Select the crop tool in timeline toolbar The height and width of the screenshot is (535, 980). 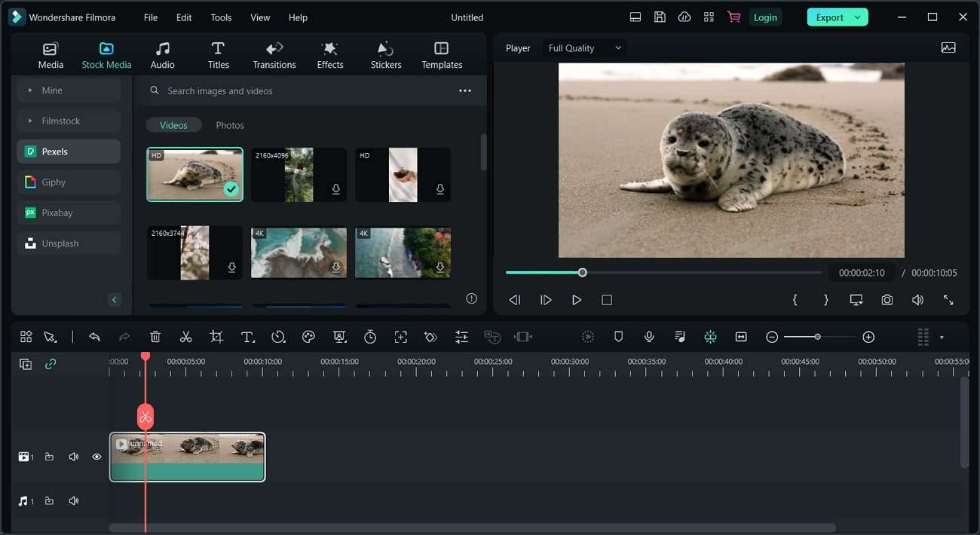pyautogui.click(x=216, y=337)
